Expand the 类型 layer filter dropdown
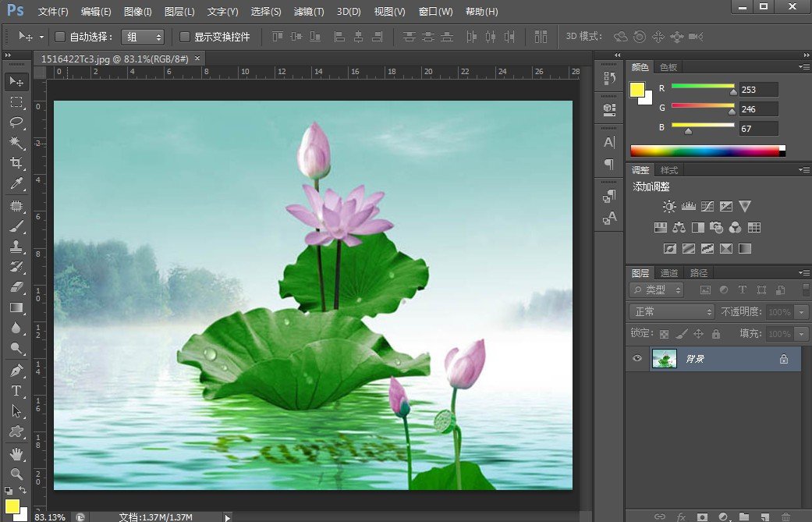 click(656, 290)
